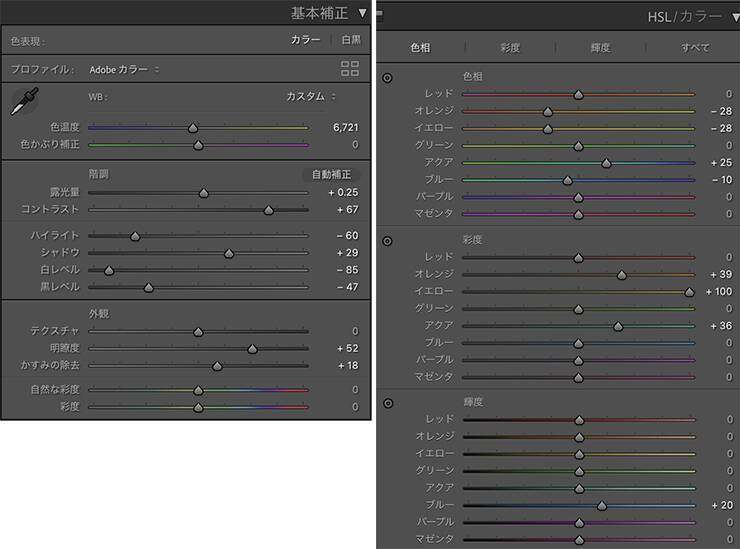Click the 露光量 value field +0.25
740x549 pixels.
[x=343, y=192]
